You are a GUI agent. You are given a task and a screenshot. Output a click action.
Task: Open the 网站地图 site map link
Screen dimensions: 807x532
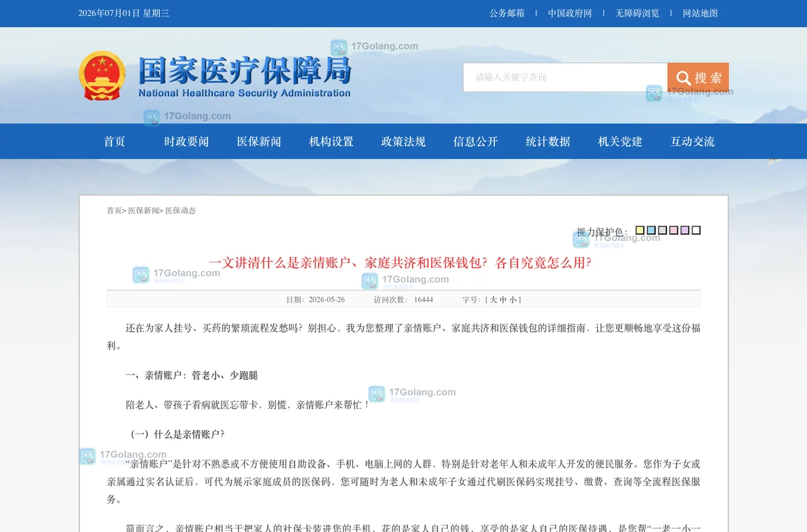(700, 13)
